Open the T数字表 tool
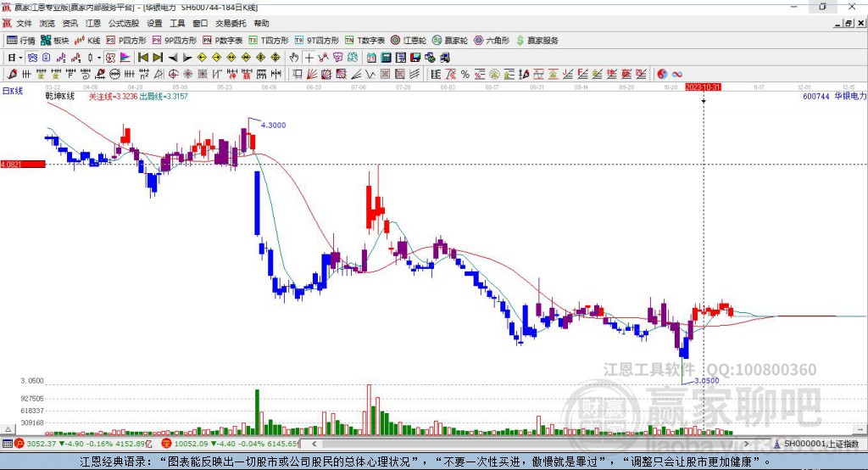The height and width of the screenshot is (470, 868). click(x=364, y=41)
